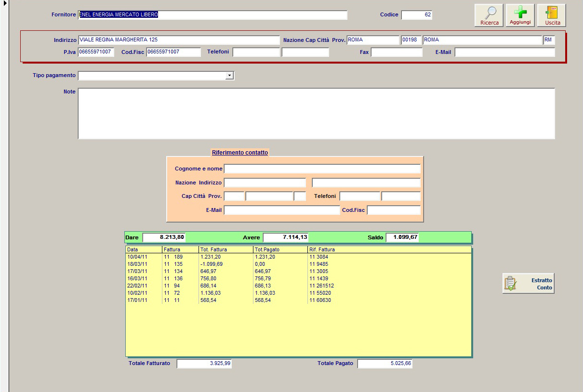The height and width of the screenshot is (392, 583).
Task: Expand the Tipo pagamento dropdown arrow
Action: click(229, 76)
